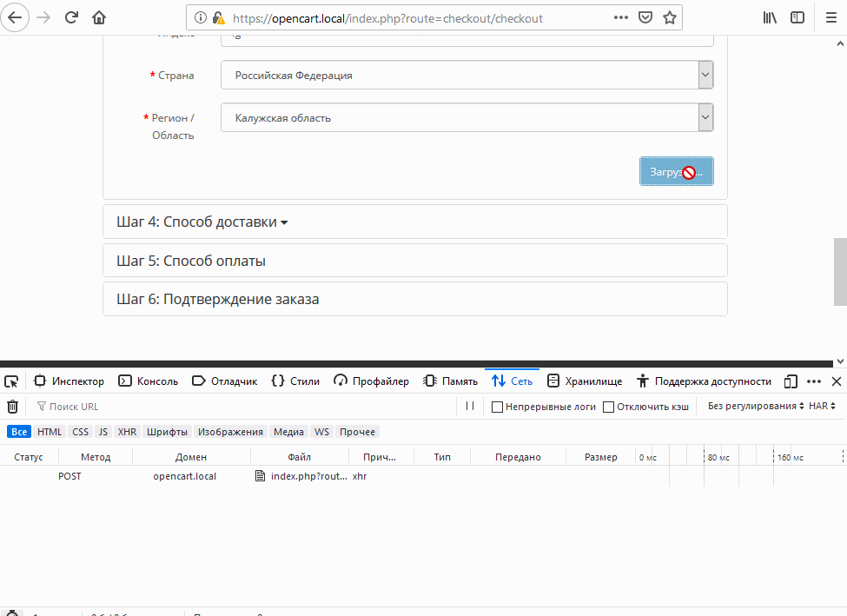Save page to Pocket

(x=645, y=18)
